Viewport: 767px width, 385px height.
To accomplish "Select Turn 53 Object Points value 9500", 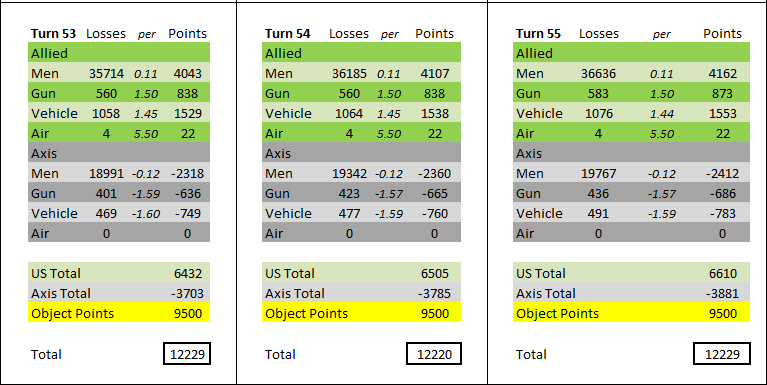I will pos(188,314).
